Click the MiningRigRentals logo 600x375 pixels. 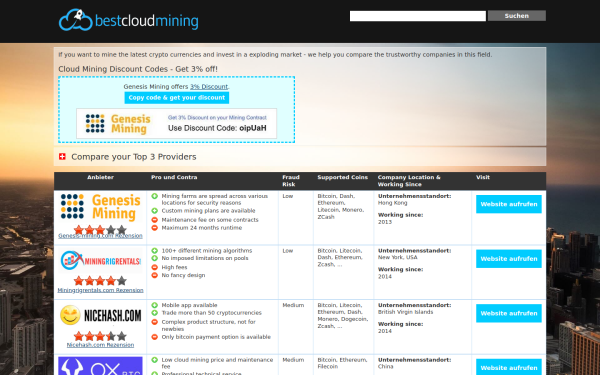click(x=100, y=261)
